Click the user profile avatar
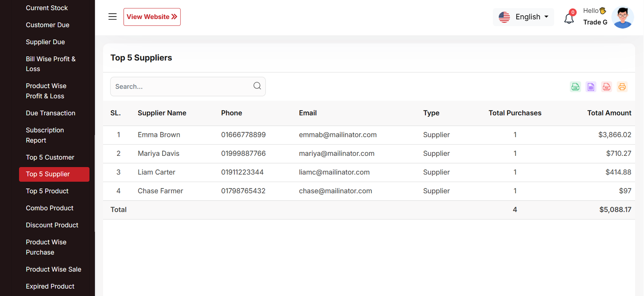 click(622, 17)
